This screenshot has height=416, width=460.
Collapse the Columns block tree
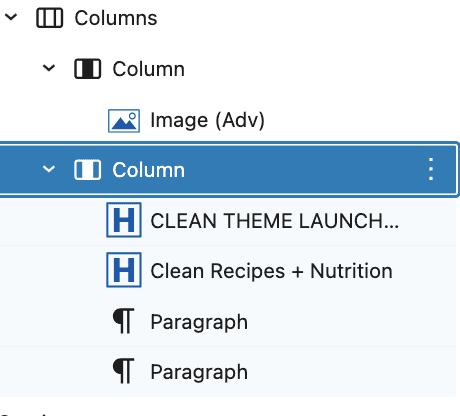click(x=11, y=17)
